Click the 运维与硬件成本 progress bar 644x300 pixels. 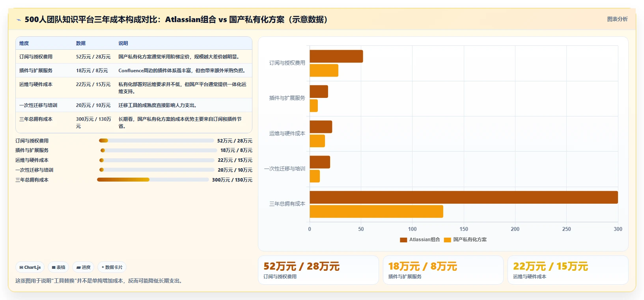157,160
